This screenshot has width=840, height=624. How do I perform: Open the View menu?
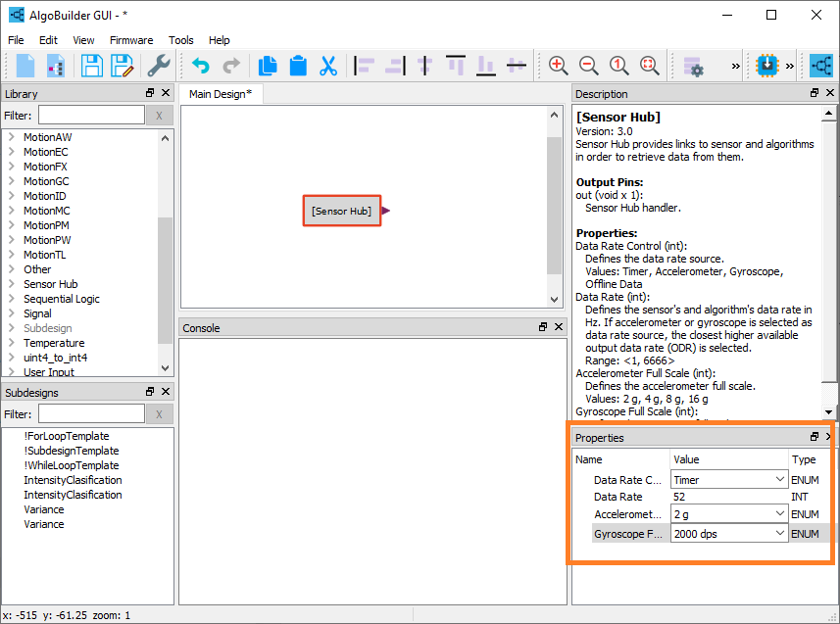tap(83, 40)
